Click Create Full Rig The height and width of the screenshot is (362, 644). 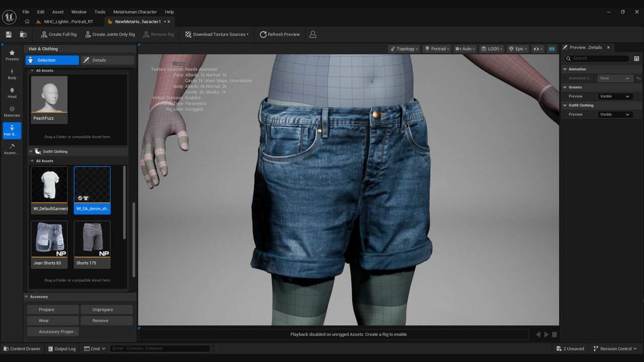point(58,34)
